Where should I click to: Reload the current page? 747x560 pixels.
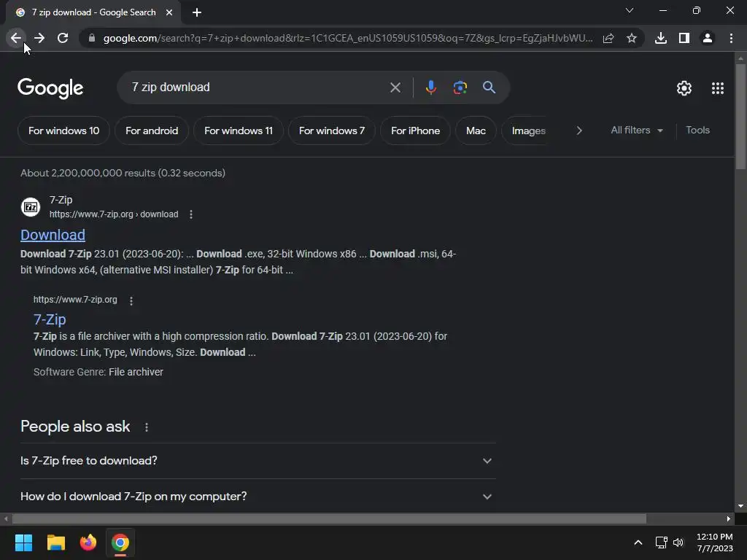point(63,38)
